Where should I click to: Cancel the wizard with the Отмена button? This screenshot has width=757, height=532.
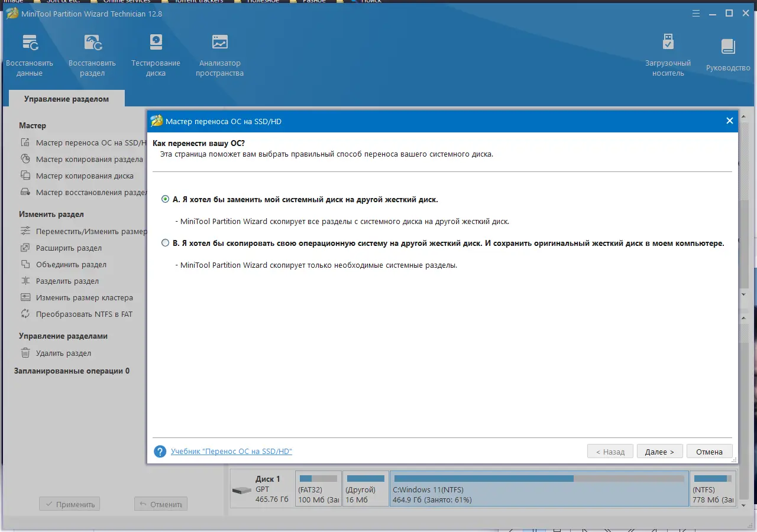709,451
